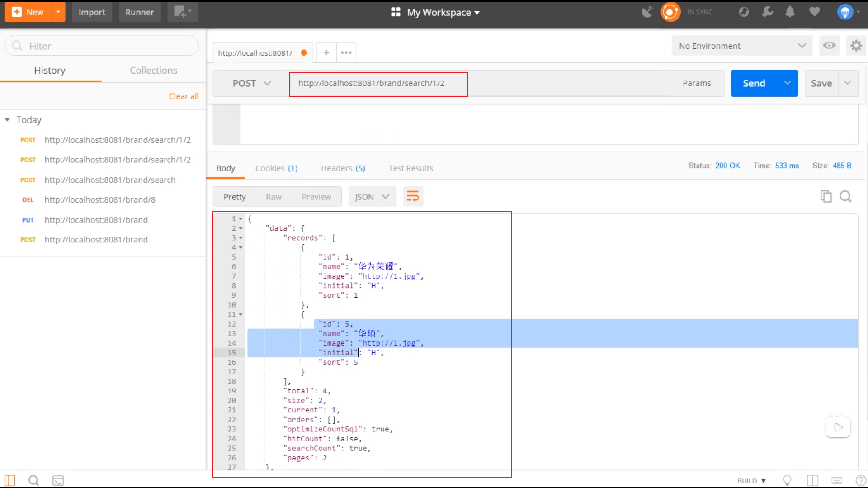Open keyboard shortcuts icon
Image resolution: width=868 pixels, height=488 pixels.
837,480
